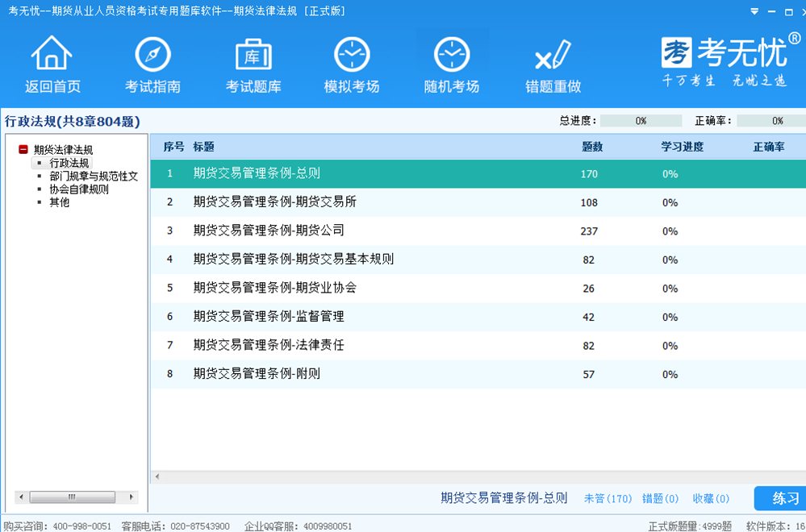Select 部门规章与规范性文 tree item
The height and width of the screenshot is (532, 806).
coord(94,177)
